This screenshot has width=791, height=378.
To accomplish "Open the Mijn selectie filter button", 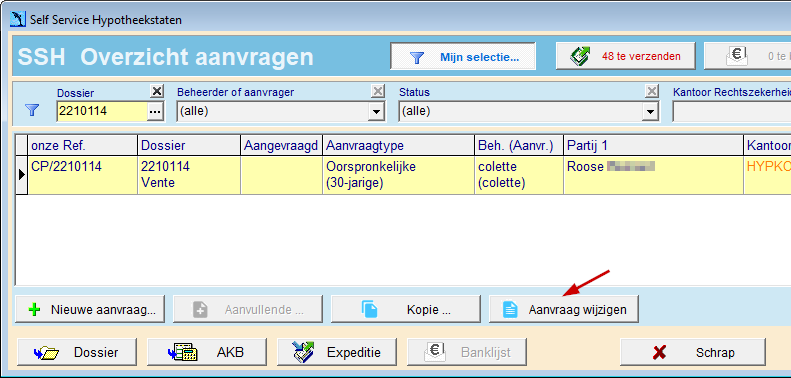I will tap(463, 57).
